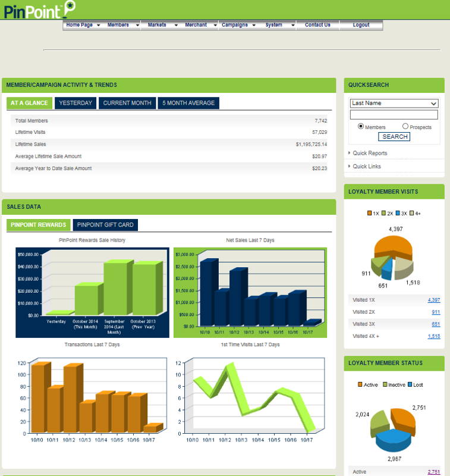Viewport: 450px width, 476px height.
Task: Click the Transactions Last 7 Days chart
Action: 92,399
